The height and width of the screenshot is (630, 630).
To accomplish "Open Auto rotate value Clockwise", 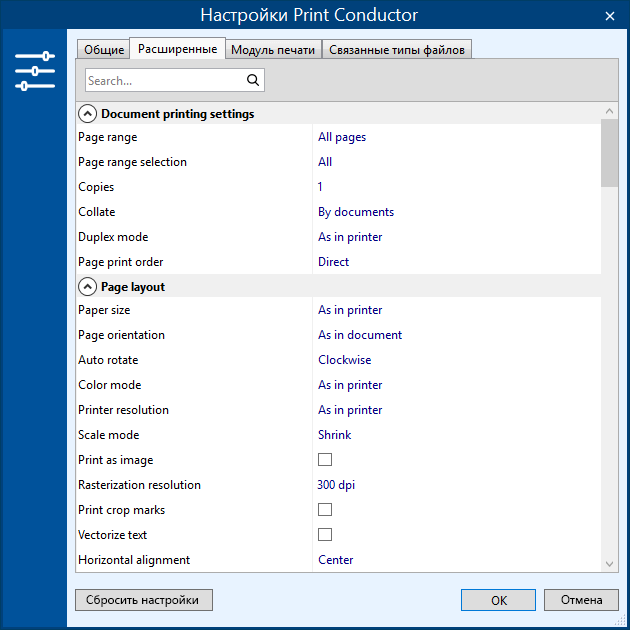I will pyautogui.click(x=344, y=360).
